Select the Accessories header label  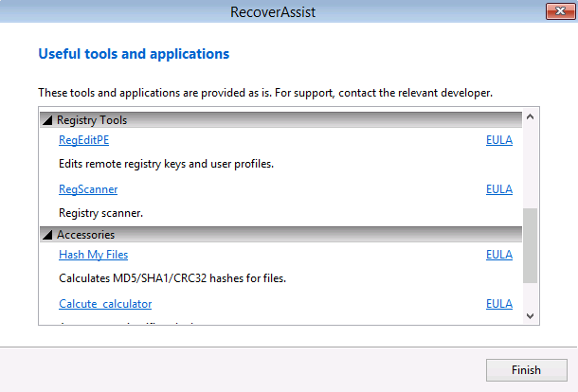pyautogui.click(x=85, y=235)
